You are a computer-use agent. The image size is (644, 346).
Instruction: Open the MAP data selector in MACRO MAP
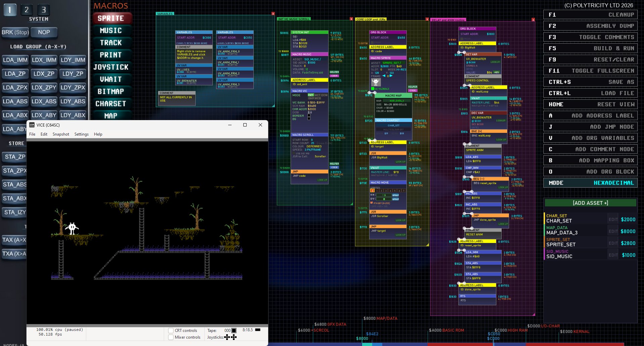point(397,101)
